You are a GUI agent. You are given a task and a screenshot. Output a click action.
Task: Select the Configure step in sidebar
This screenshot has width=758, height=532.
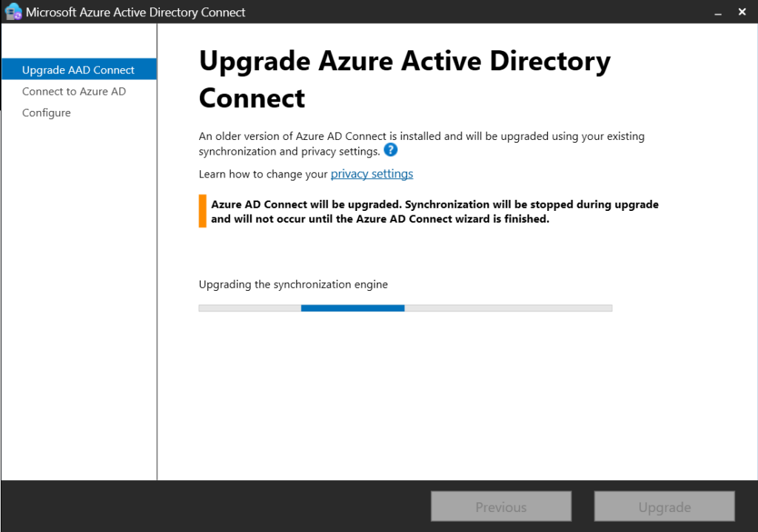point(46,112)
